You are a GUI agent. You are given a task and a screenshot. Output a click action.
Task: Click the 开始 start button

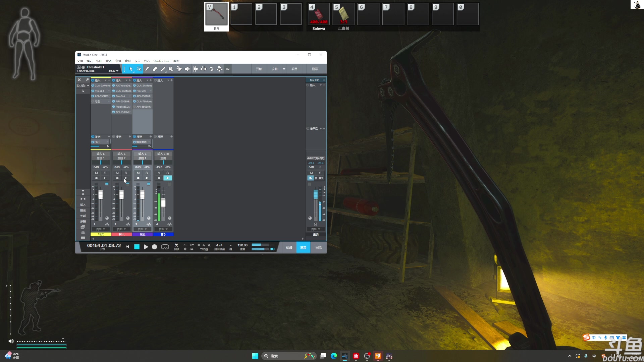tap(259, 69)
